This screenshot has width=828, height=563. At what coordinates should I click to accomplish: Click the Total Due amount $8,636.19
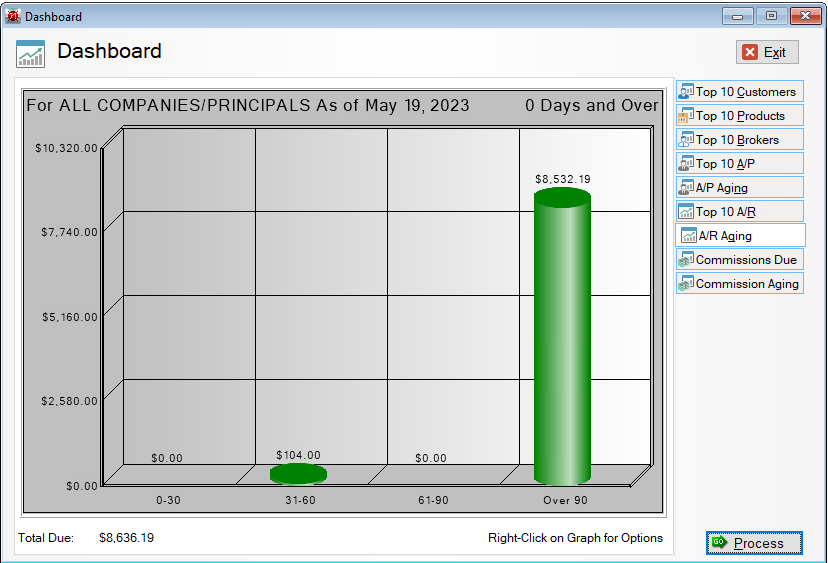(126, 538)
